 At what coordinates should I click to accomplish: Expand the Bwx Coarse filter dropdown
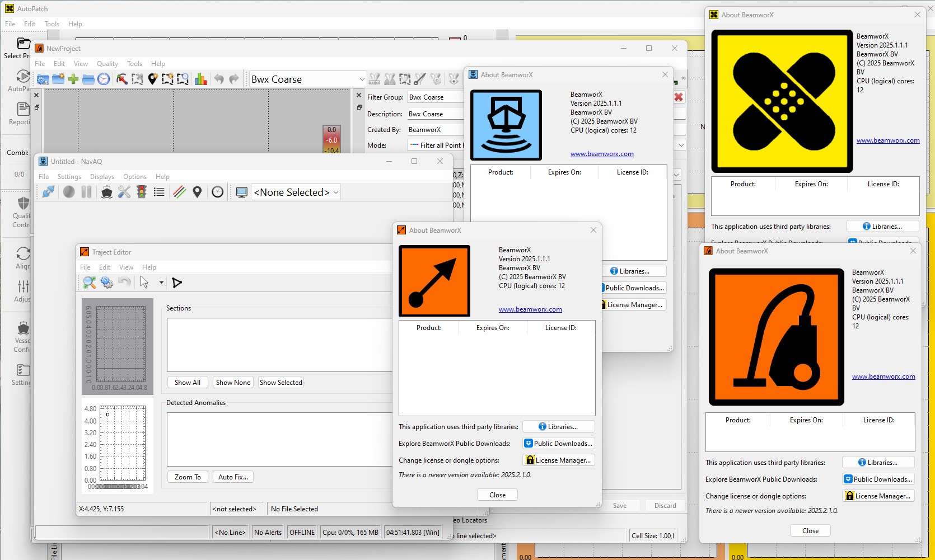point(362,79)
